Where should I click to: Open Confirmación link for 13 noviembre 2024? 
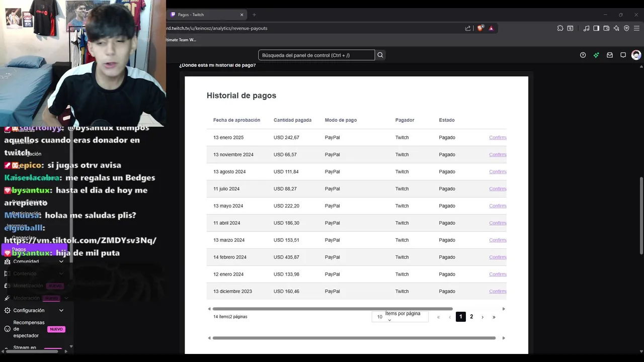click(x=498, y=154)
